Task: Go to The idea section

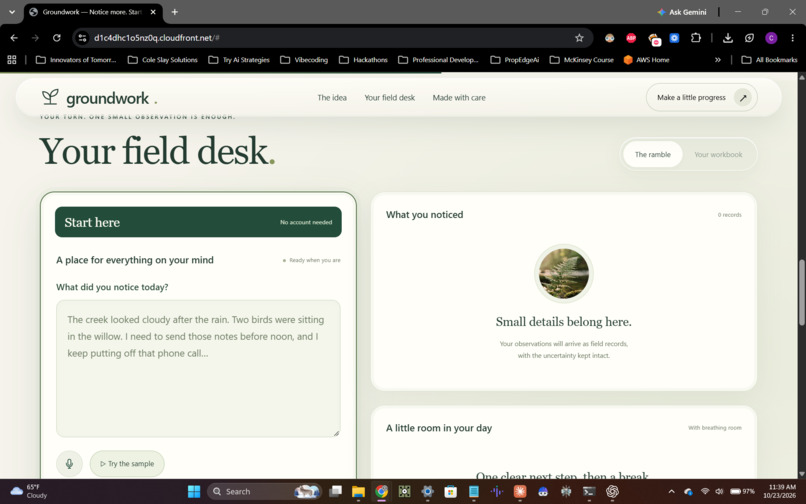Action: point(332,97)
